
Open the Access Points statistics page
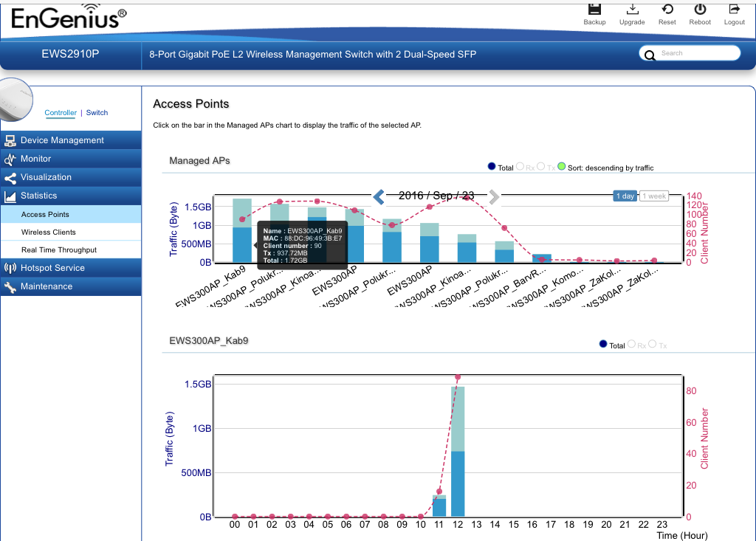71,214
